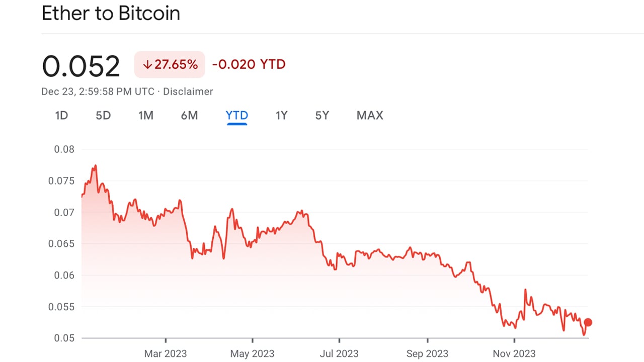The width and height of the screenshot is (644, 362).
Task: Open the Disclaimer link
Action: [x=188, y=92]
